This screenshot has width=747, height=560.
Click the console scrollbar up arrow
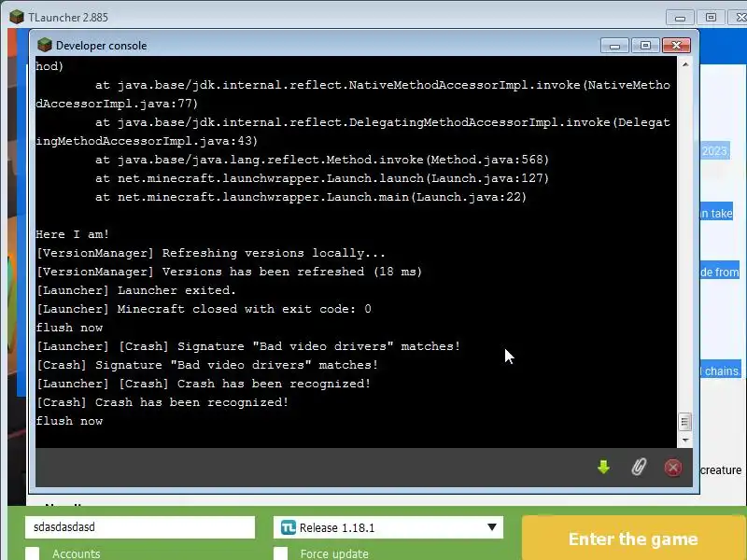pos(685,63)
